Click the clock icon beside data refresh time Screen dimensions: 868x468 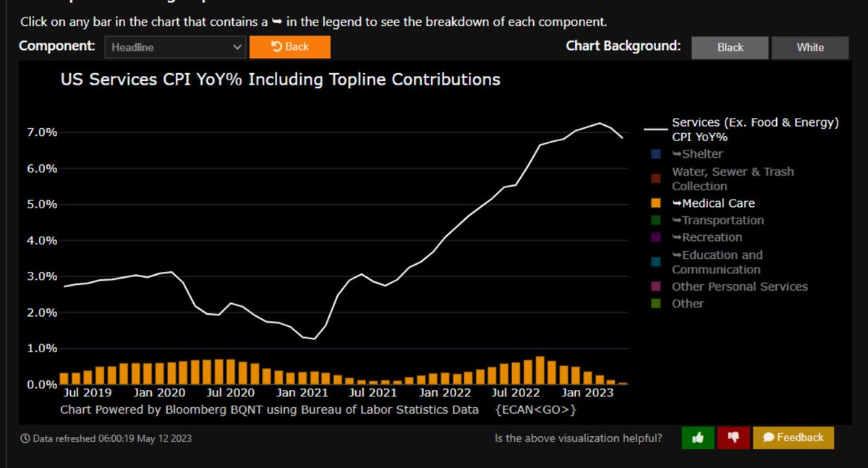(26, 438)
